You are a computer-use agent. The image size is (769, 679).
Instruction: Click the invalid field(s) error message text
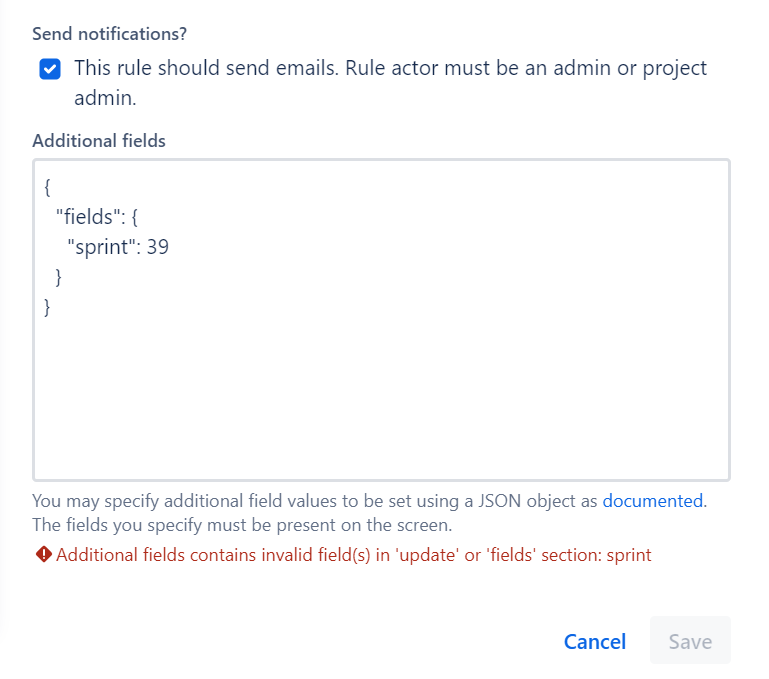(353, 555)
